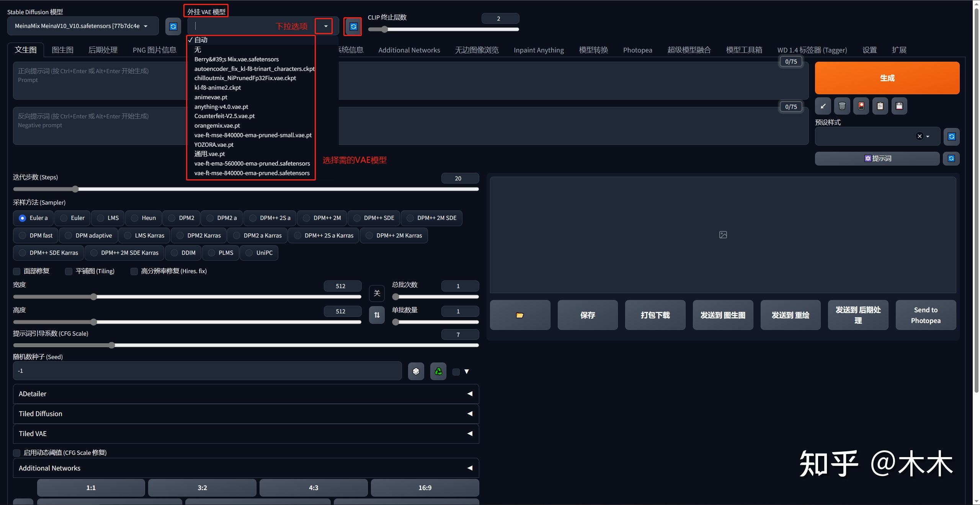Click the orange 生成 generate button
Image resolution: width=980 pixels, height=505 pixels.
pyautogui.click(x=887, y=78)
